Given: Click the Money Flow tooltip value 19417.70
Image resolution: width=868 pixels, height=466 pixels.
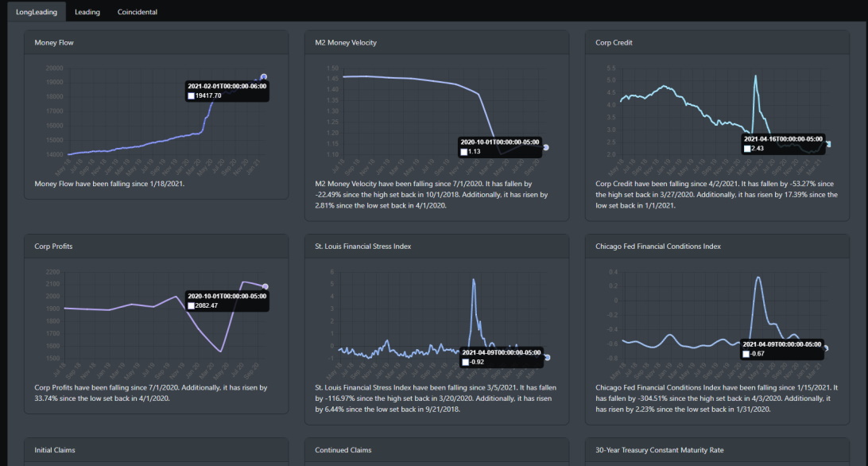Looking at the screenshot, I should 208,96.
